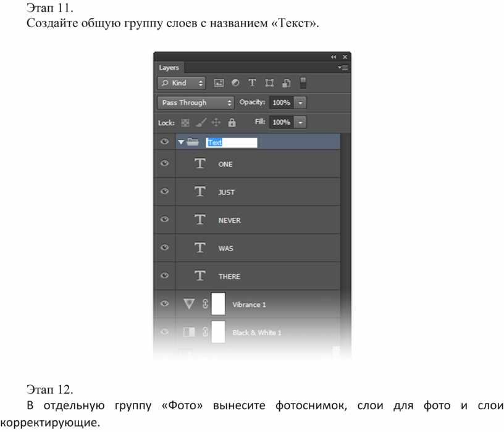Image resolution: width=504 pixels, height=432 pixels.
Task: Filter layers by shape layers icon
Action: tap(269, 83)
